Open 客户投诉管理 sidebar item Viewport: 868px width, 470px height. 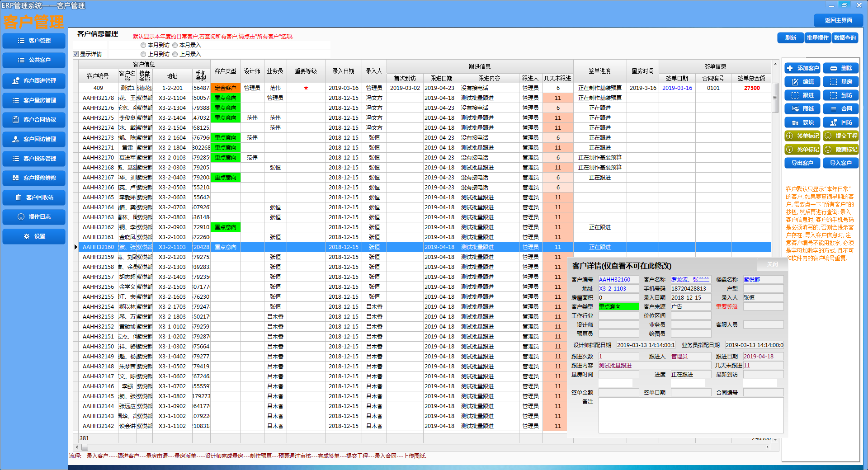pos(34,159)
